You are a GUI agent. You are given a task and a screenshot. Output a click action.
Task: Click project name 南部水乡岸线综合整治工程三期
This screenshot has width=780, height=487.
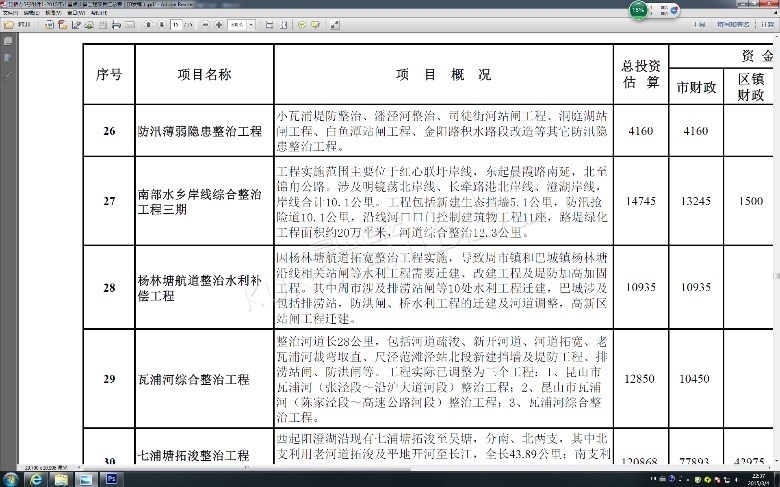point(199,201)
